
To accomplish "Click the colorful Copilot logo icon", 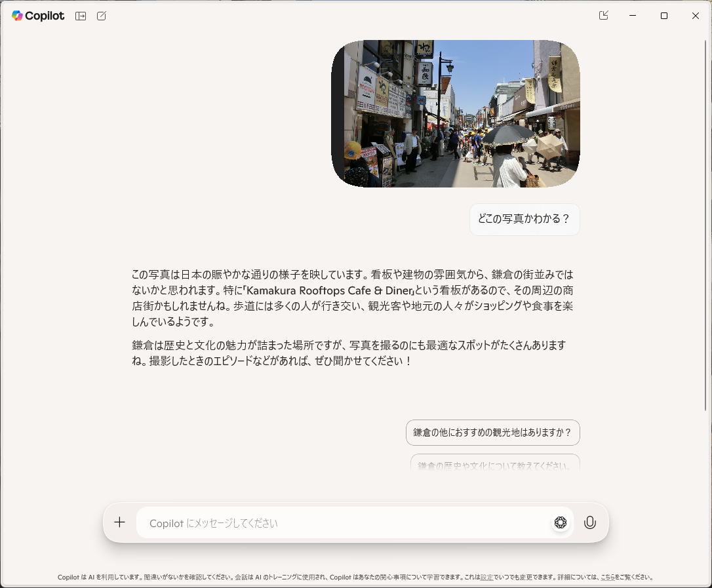I will (x=16, y=16).
